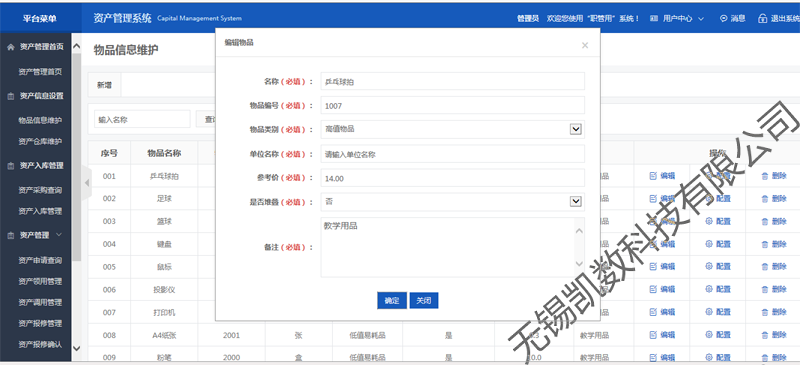Image resolution: width=800 pixels, height=365 pixels.
Task: Click the 用户中心 list icon in header
Action: click(654, 18)
